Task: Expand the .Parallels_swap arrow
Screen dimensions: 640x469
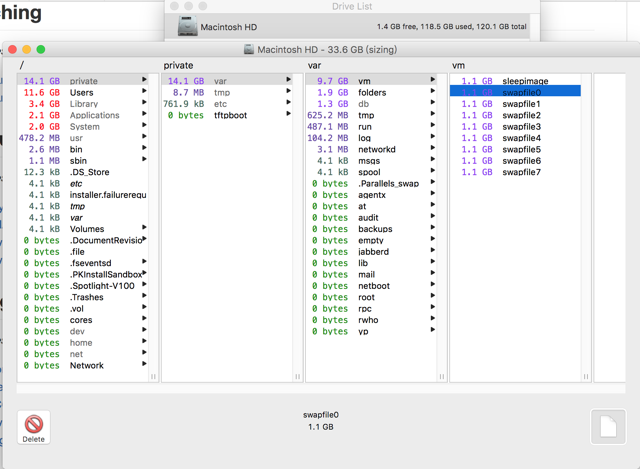Action: (x=433, y=182)
